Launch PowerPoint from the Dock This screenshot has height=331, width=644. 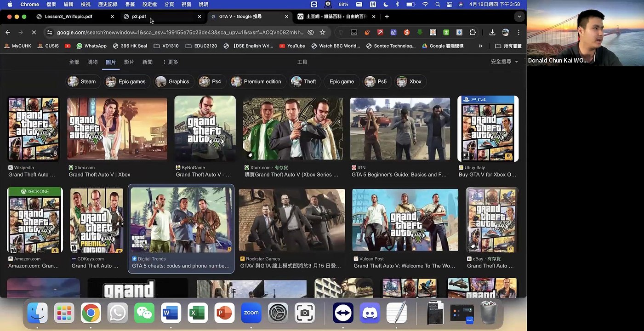point(224,313)
